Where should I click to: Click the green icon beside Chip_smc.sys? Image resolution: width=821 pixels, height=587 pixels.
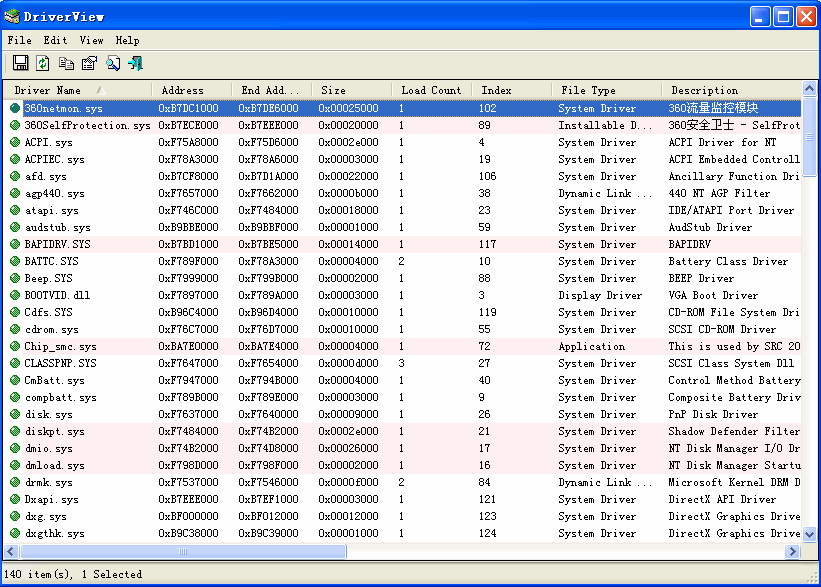(15, 347)
